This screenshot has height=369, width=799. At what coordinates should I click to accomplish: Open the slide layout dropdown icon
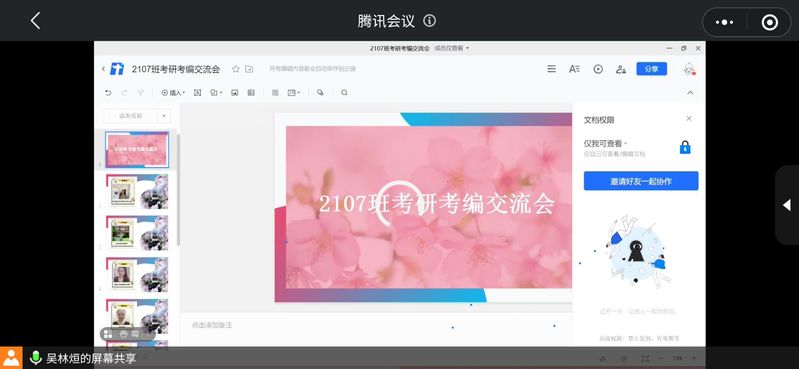pos(294,93)
